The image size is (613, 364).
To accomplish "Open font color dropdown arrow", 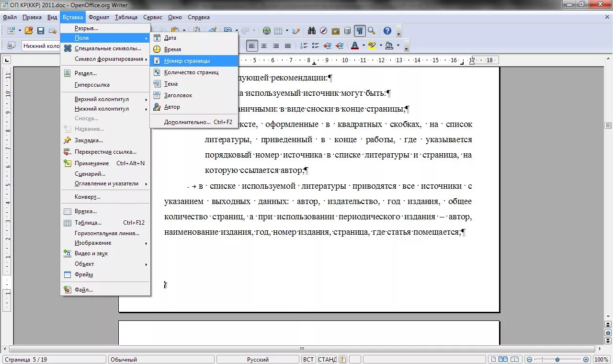I will [x=363, y=46].
